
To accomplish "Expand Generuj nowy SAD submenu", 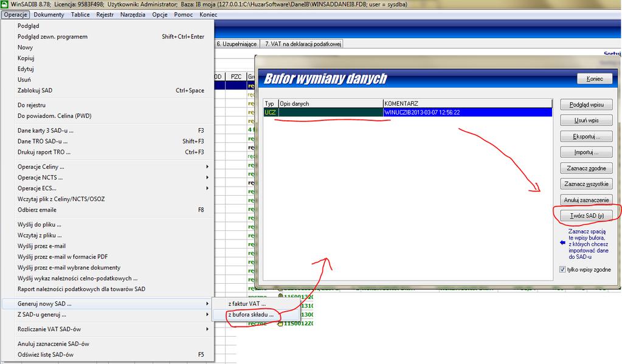I will pos(108,304).
